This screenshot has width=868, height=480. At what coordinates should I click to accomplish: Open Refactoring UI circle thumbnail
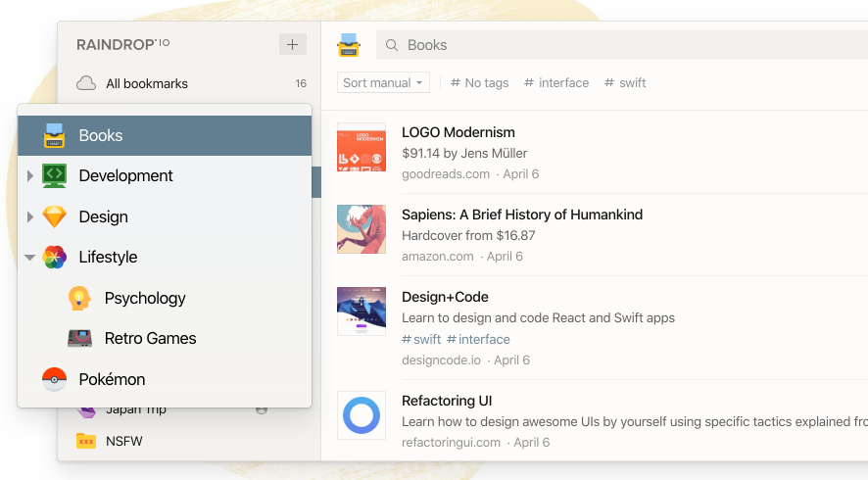click(362, 415)
